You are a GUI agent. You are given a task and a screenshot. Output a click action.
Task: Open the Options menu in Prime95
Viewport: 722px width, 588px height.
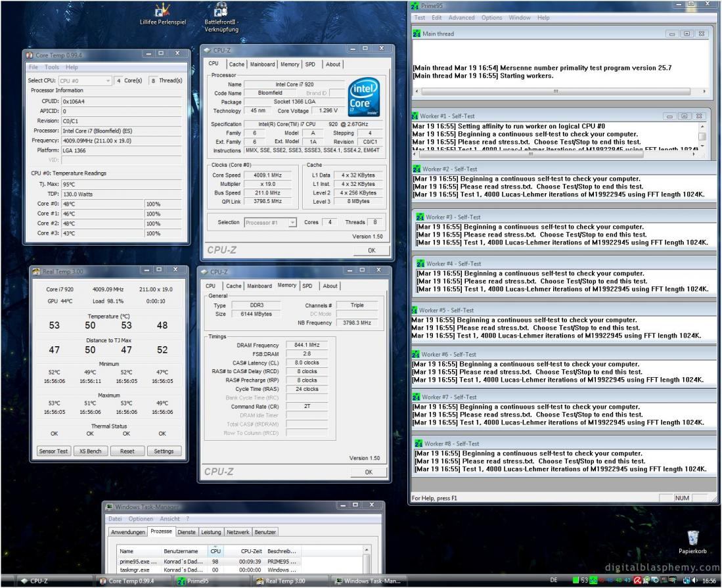pos(492,18)
